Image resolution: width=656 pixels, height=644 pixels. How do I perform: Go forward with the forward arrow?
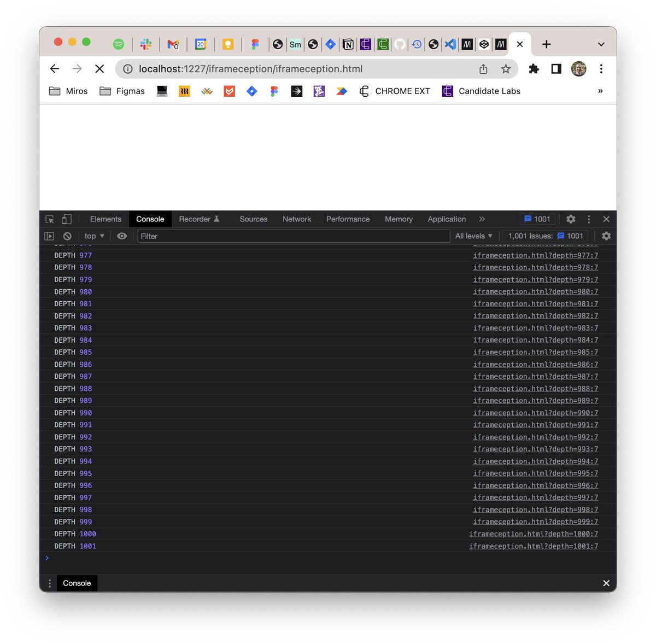(77, 69)
